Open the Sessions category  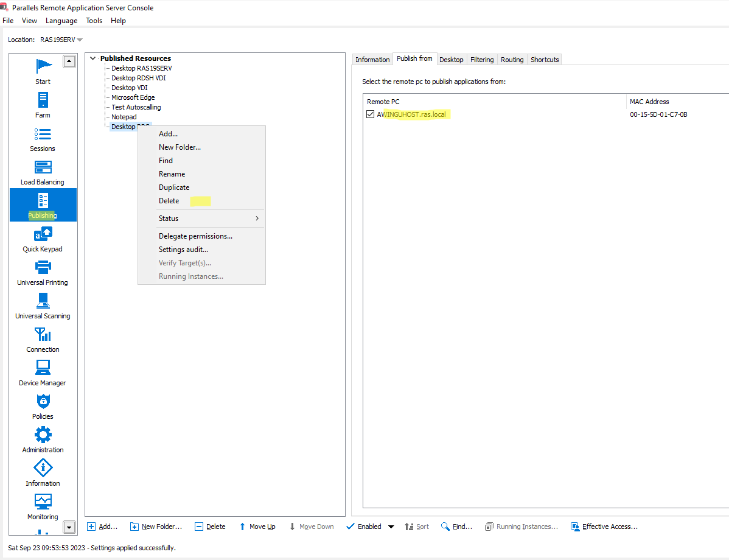[43, 139]
